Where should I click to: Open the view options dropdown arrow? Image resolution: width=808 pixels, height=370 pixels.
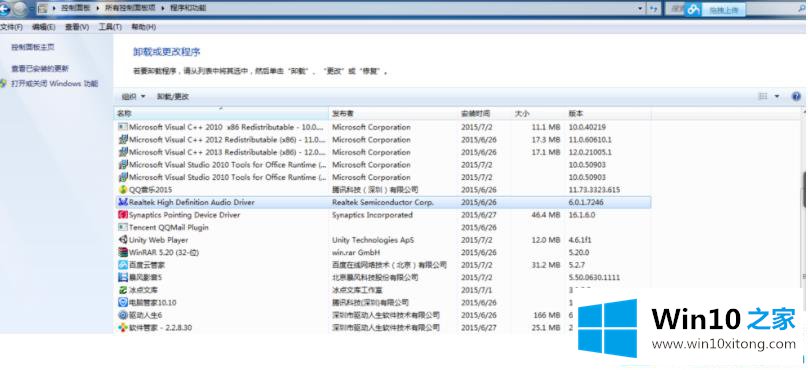(777, 96)
